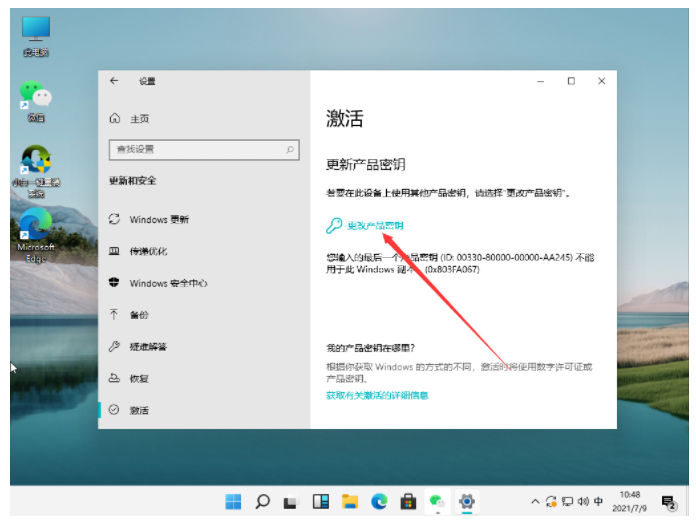Go to 备份 (Backup) in the sidebar
This screenshot has height=523, width=696.
[139, 314]
